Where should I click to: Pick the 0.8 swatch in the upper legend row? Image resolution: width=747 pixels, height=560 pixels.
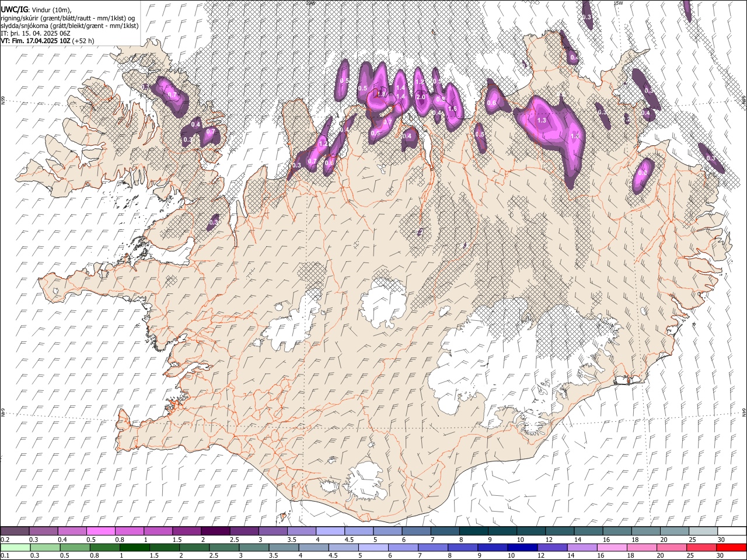click(x=130, y=531)
